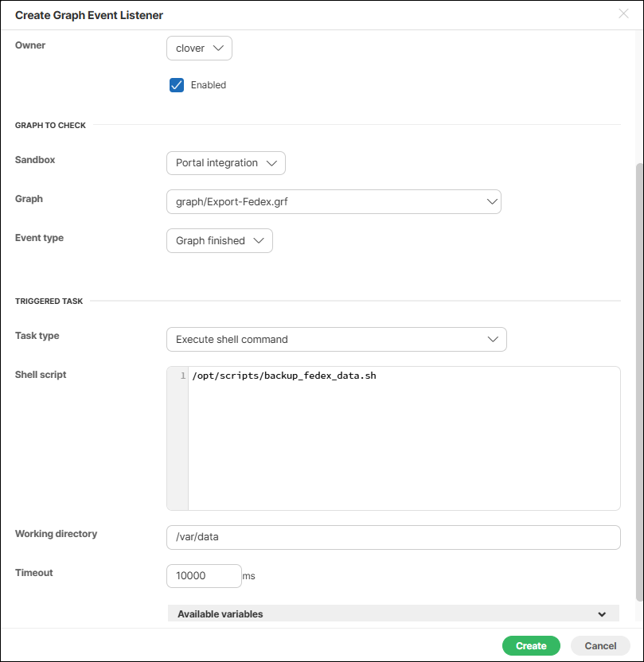Uncheck the Enabled checkbox
The width and height of the screenshot is (644, 662).
(x=177, y=85)
